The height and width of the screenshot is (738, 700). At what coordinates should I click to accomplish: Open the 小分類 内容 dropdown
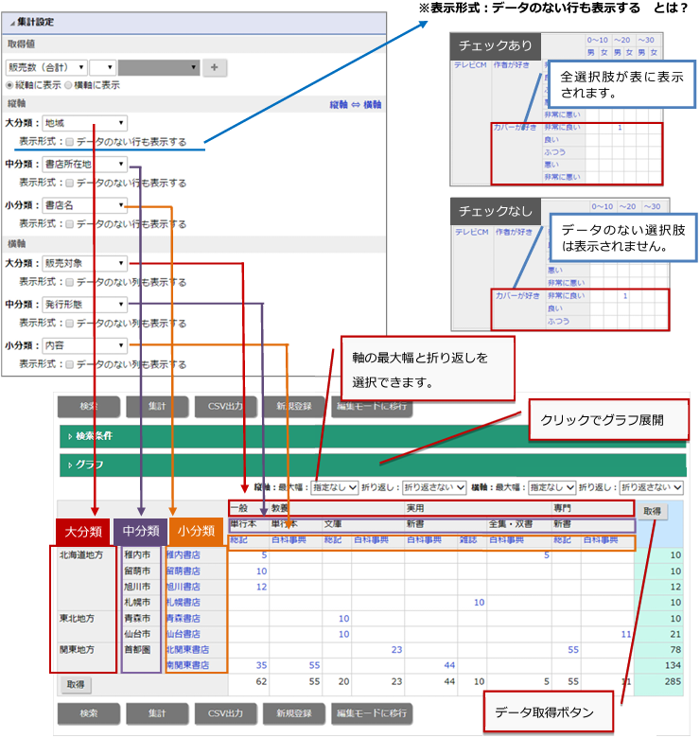(x=85, y=345)
